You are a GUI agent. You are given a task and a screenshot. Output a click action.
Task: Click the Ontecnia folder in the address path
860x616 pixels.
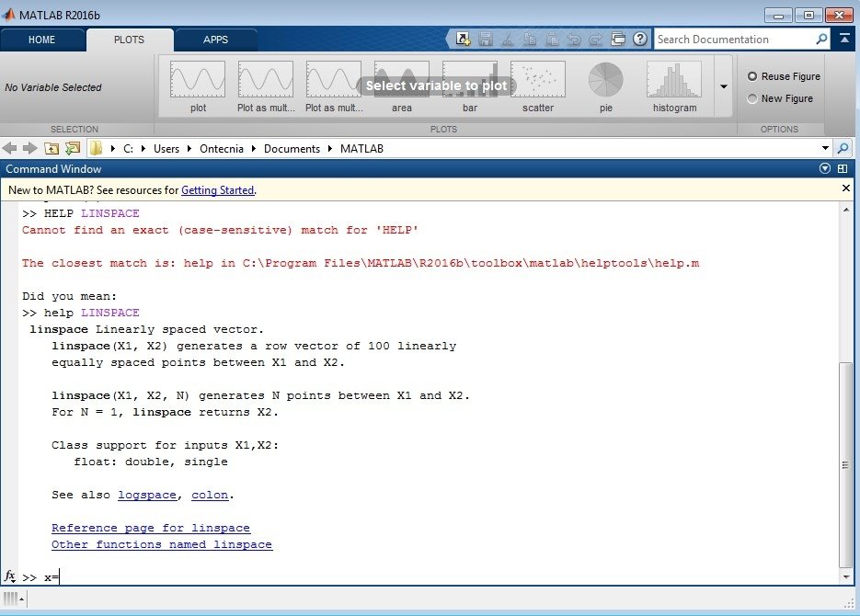[x=222, y=149]
